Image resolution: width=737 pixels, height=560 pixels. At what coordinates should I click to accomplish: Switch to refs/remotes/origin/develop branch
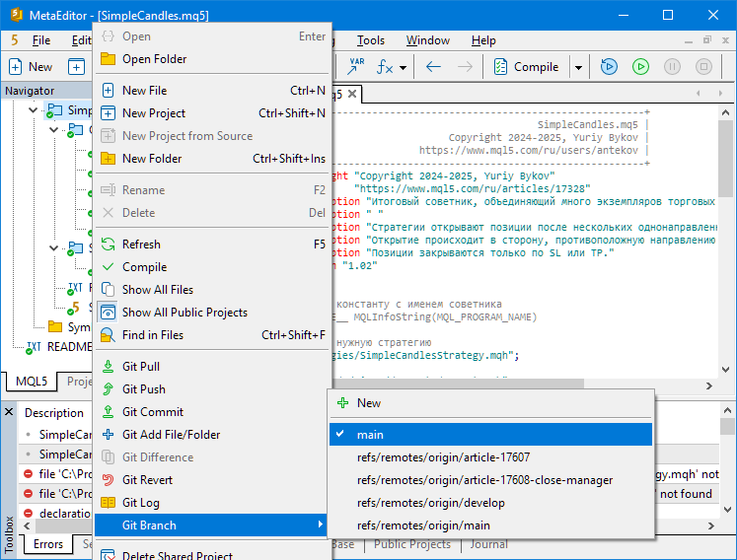coord(490,503)
